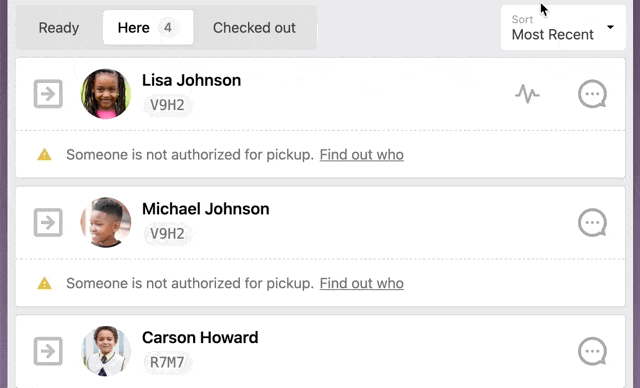640x388 pixels.
Task: Click Find out who for Michael Johnson
Action: tap(362, 283)
